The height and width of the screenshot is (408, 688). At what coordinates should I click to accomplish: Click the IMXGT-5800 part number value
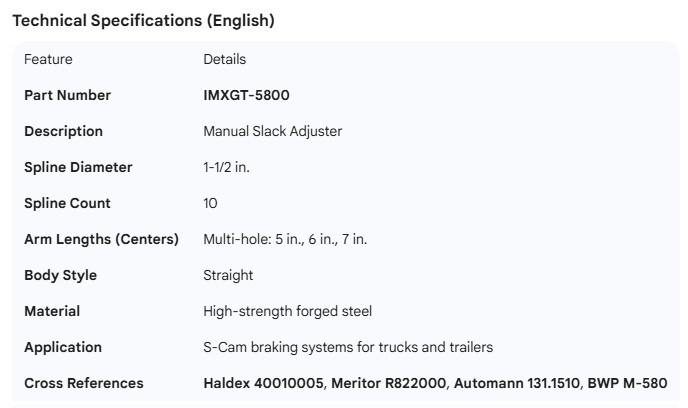tap(246, 95)
